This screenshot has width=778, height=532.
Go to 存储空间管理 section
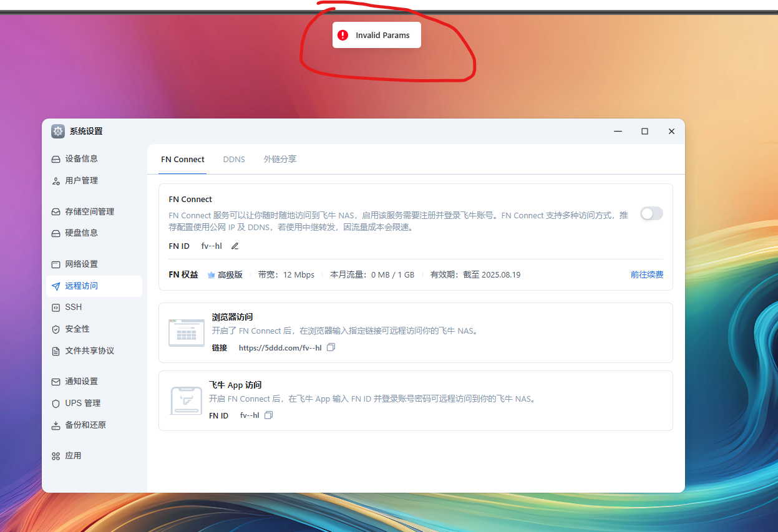click(x=94, y=212)
